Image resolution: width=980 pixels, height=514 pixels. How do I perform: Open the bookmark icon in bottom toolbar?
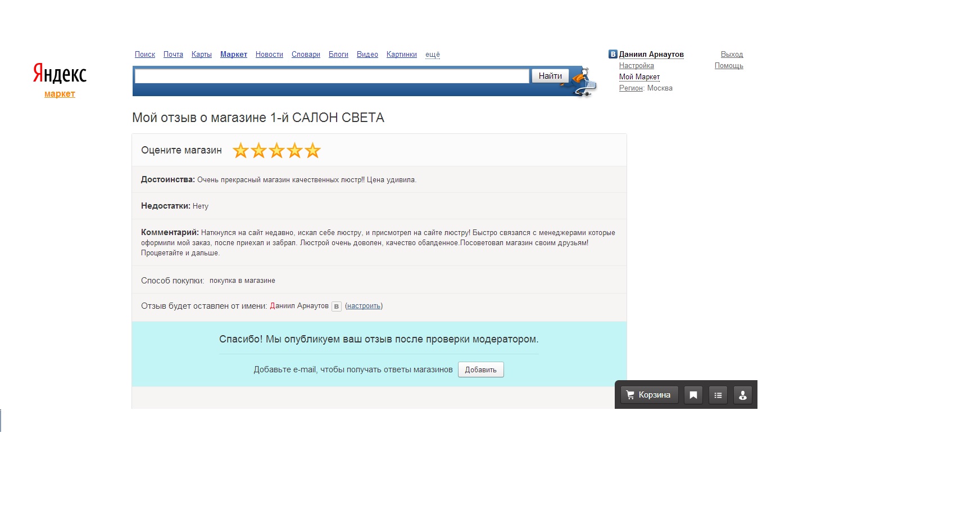(x=693, y=395)
